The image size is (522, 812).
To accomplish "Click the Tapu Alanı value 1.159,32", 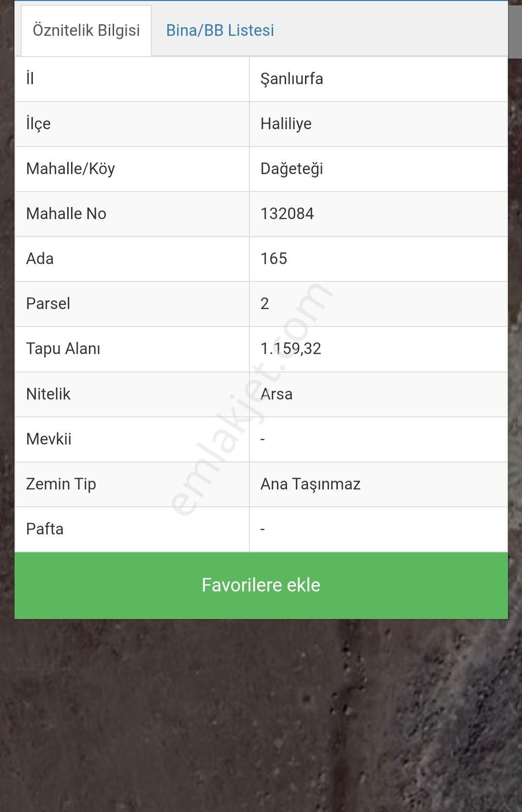I will click(x=290, y=349).
